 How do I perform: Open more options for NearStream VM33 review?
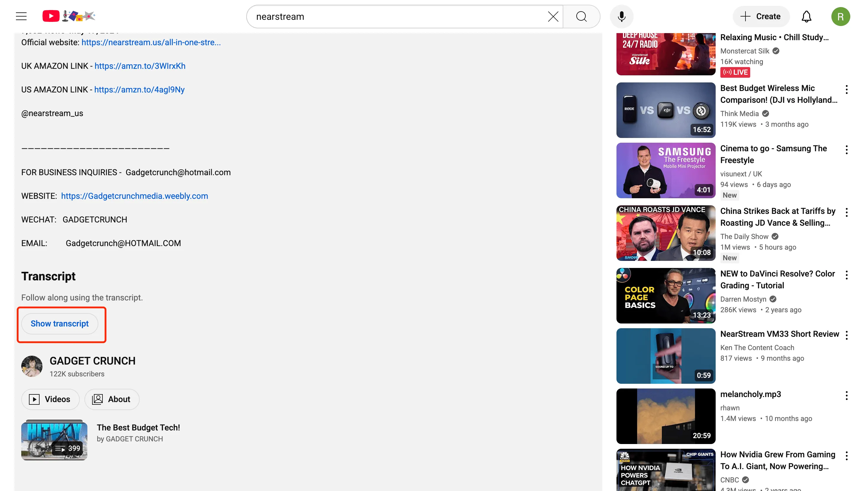(x=846, y=335)
